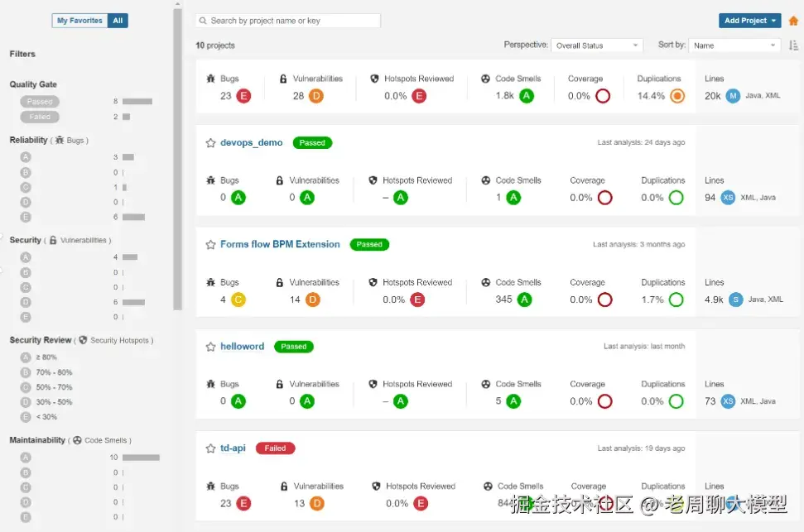
Task: Click devops_demo XS lines size badge
Action: [x=728, y=197]
